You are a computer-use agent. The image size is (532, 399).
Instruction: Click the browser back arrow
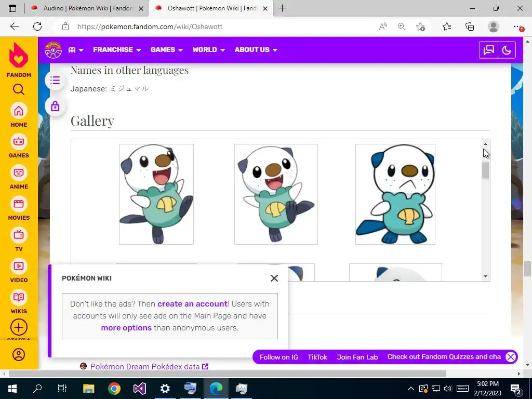(x=14, y=26)
